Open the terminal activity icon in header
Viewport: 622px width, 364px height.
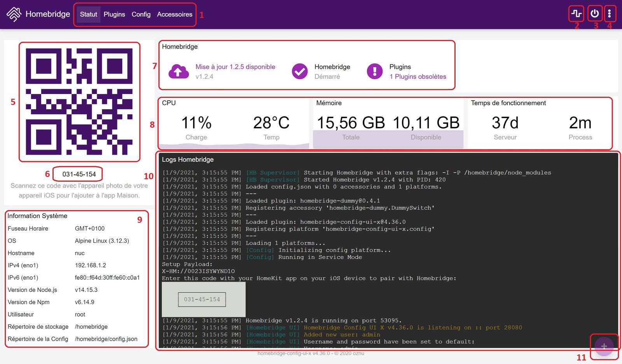(x=576, y=14)
